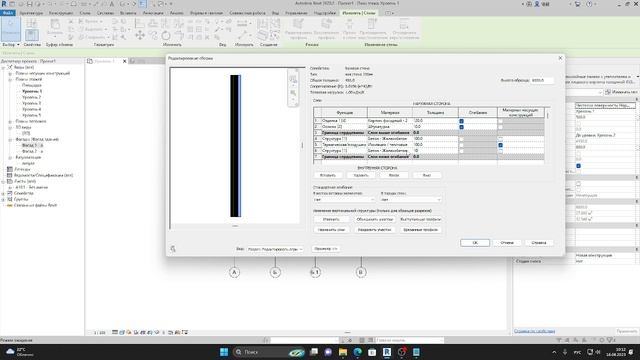Uncheck Wraps for layer 1 finish row
The image size is (640, 360).
pos(461,121)
